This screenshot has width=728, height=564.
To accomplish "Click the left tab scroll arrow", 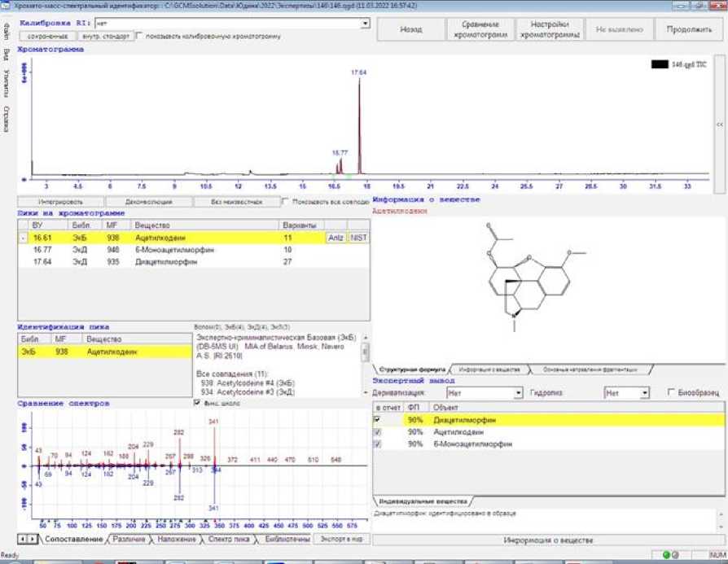I will [22, 539].
